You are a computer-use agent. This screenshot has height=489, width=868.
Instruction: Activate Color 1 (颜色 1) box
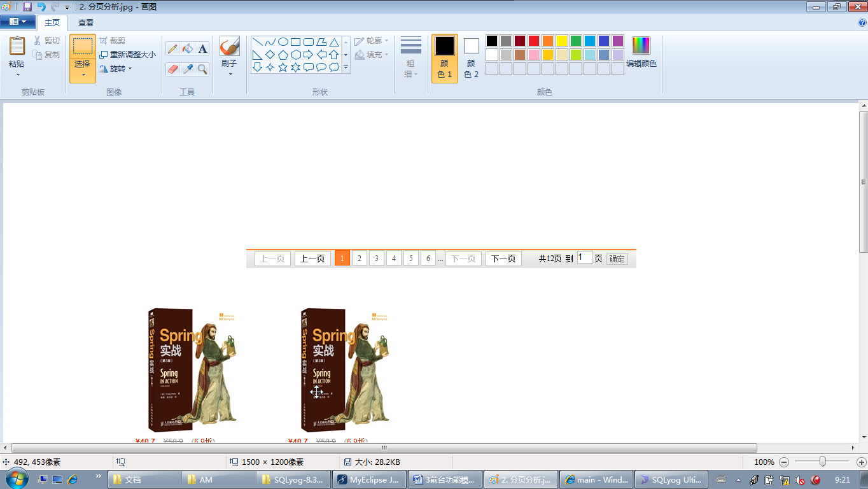(445, 58)
